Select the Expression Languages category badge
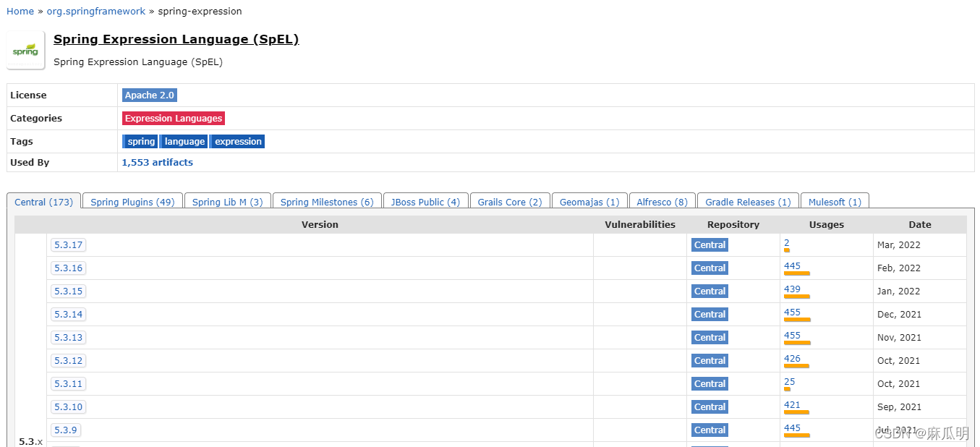This screenshot has width=980, height=447. (x=173, y=118)
